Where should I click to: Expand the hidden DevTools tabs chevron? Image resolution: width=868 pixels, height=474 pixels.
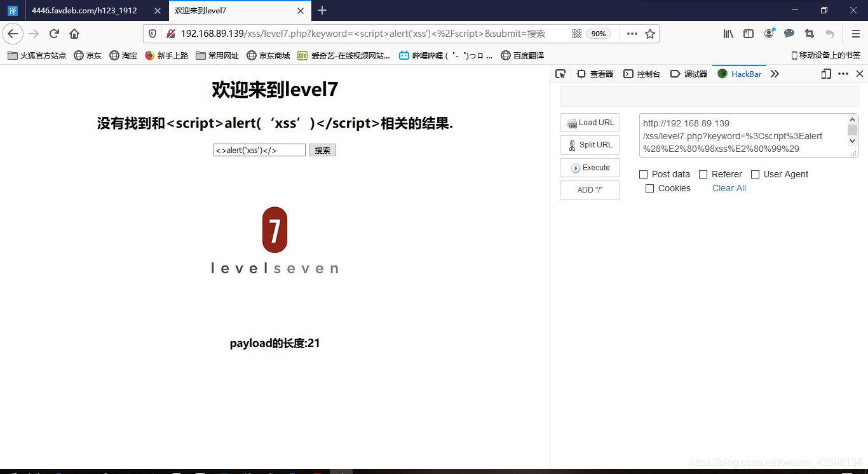[x=775, y=74]
